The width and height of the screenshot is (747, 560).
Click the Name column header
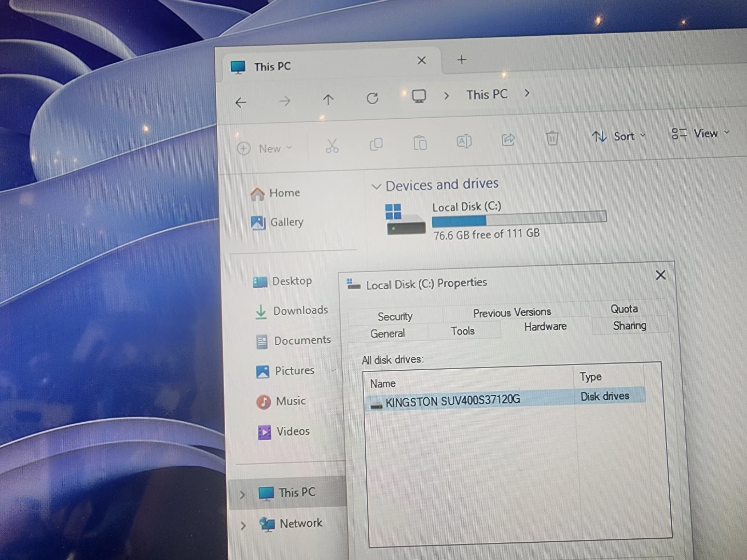pos(383,384)
